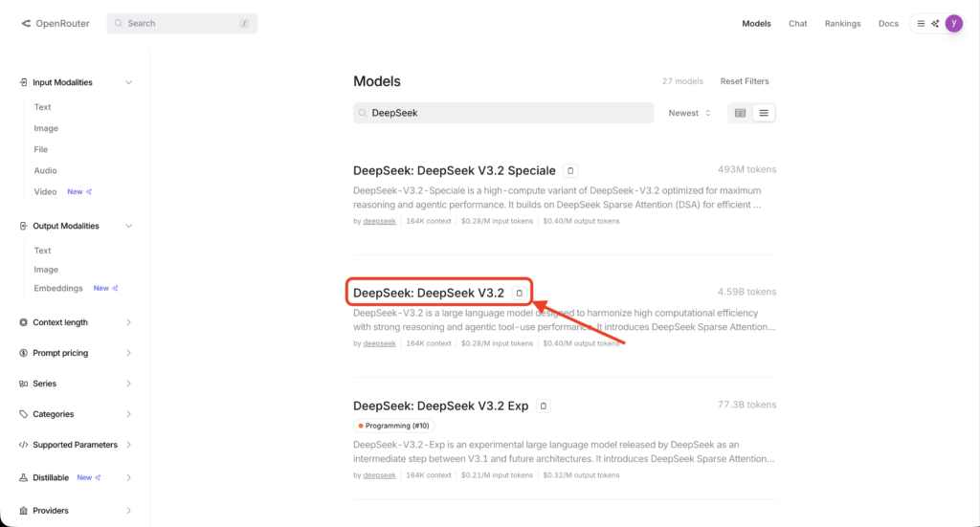Open the hamburger menu in header

[x=921, y=24]
